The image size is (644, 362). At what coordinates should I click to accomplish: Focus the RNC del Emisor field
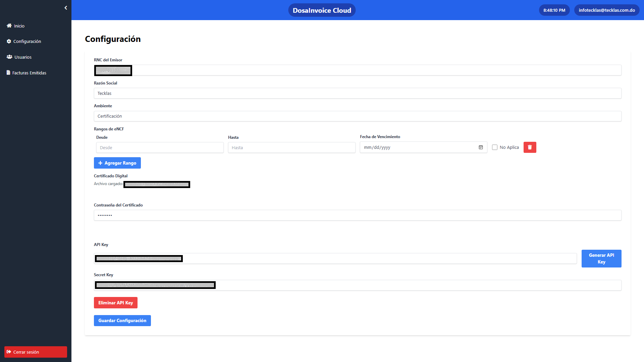pyautogui.click(x=358, y=70)
